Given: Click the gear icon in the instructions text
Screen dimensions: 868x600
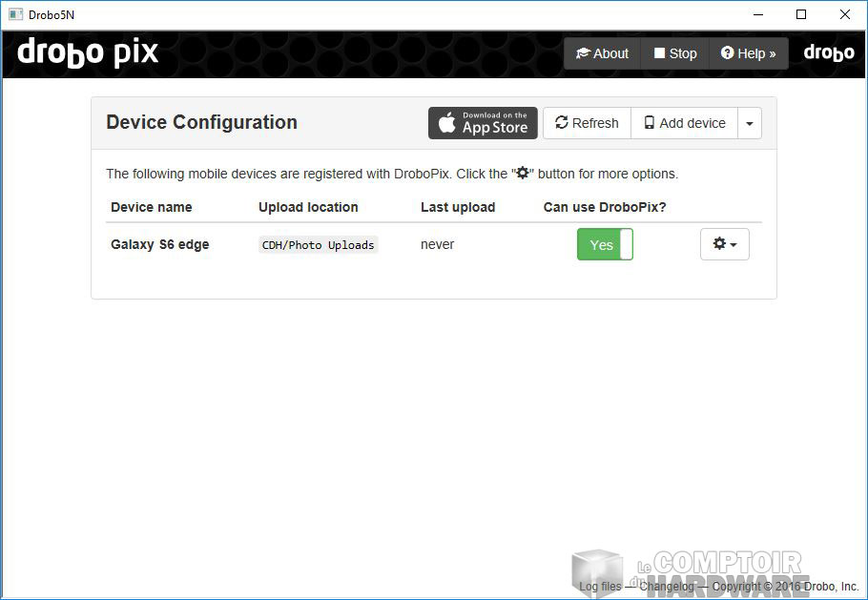Looking at the screenshot, I should [522, 174].
